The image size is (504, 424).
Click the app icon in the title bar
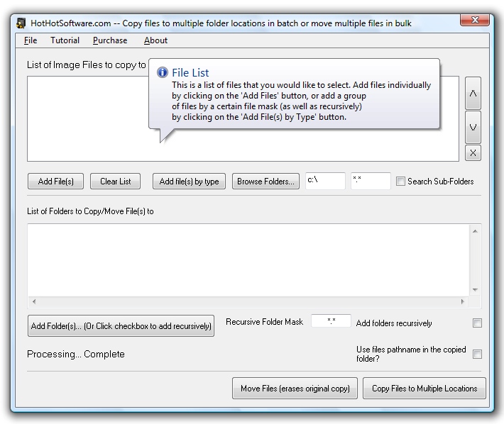coord(21,23)
